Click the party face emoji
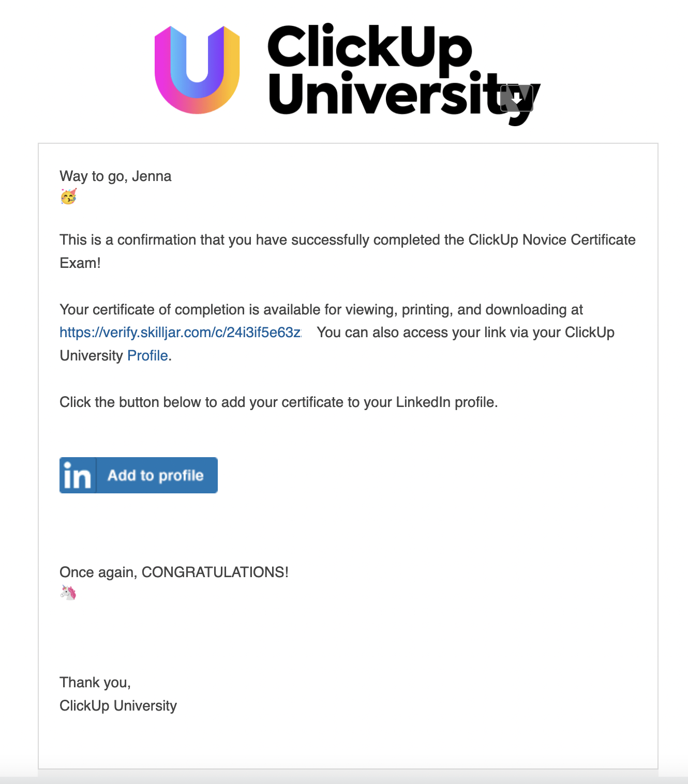 pos(68,197)
